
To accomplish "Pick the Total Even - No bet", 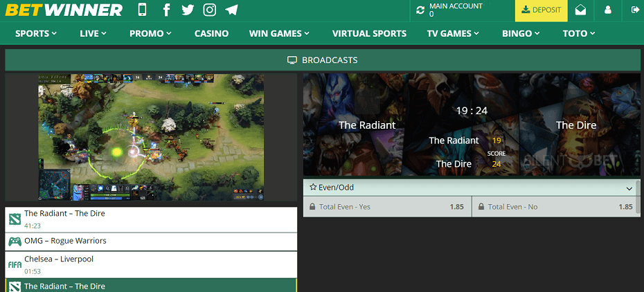I will click(x=555, y=207).
